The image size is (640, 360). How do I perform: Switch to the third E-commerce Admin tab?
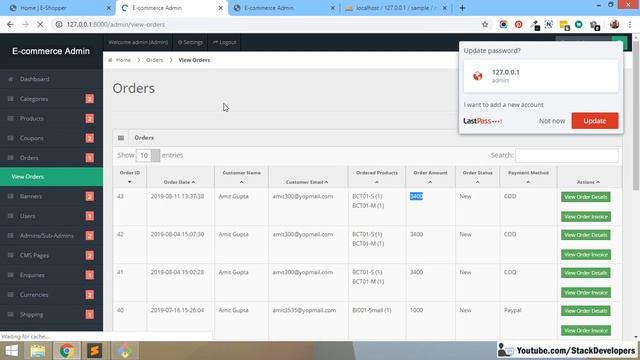click(284, 8)
